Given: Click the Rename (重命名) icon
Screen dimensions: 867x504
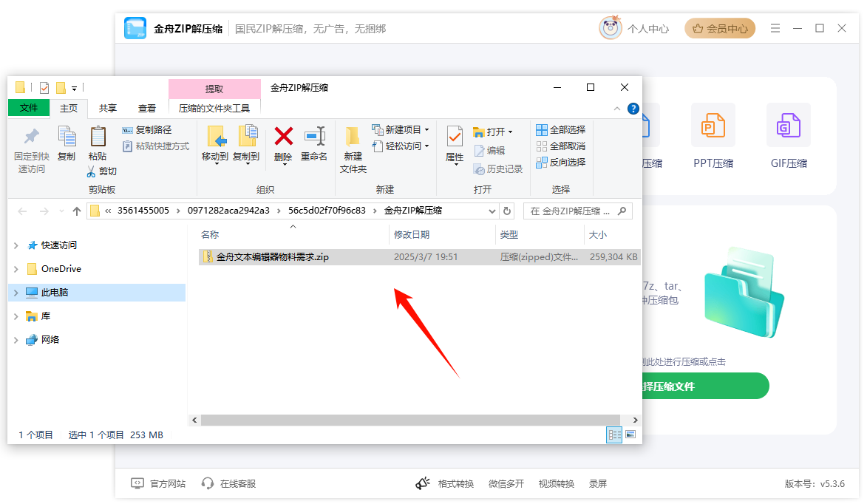Looking at the screenshot, I should pos(314,136).
